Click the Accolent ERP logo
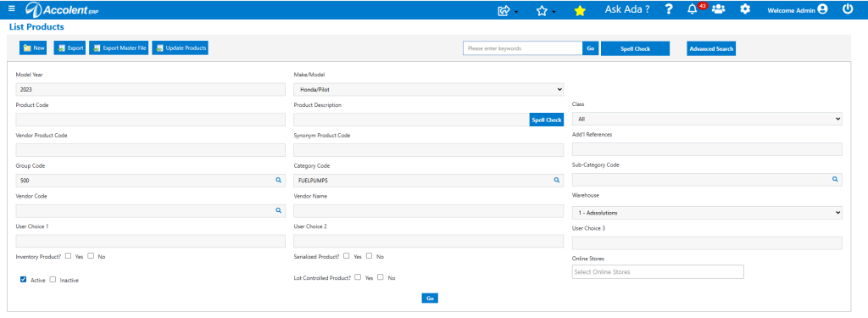 [63, 9]
